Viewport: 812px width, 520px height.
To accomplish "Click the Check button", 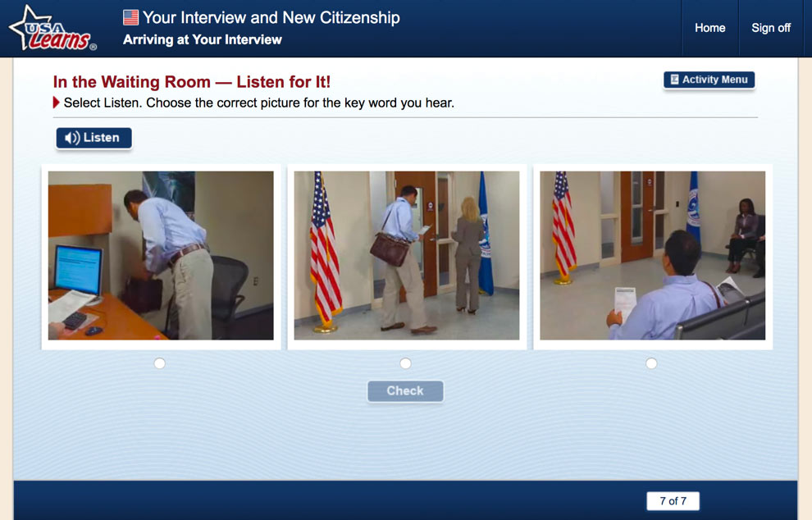I will [405, 391].
